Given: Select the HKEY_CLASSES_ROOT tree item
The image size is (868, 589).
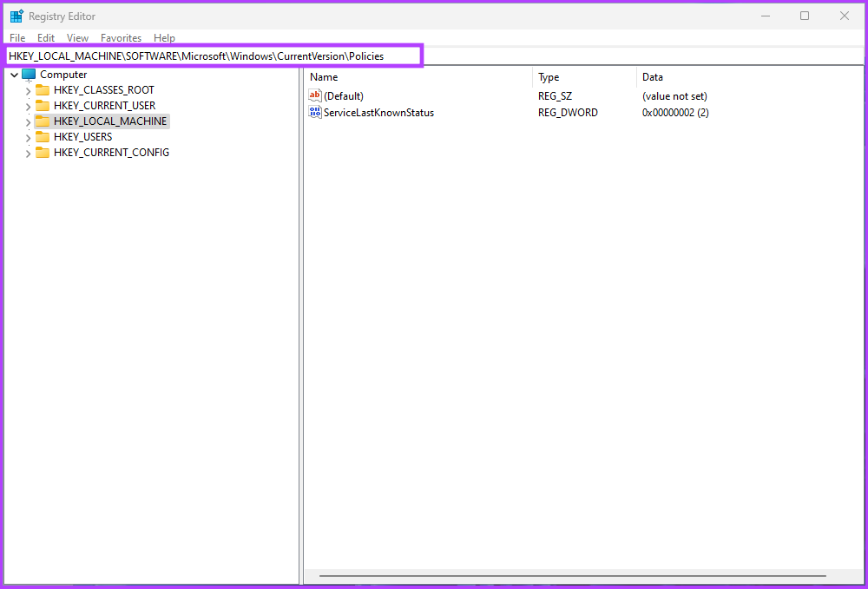Looking at the screenshot, I should (103, 90).
